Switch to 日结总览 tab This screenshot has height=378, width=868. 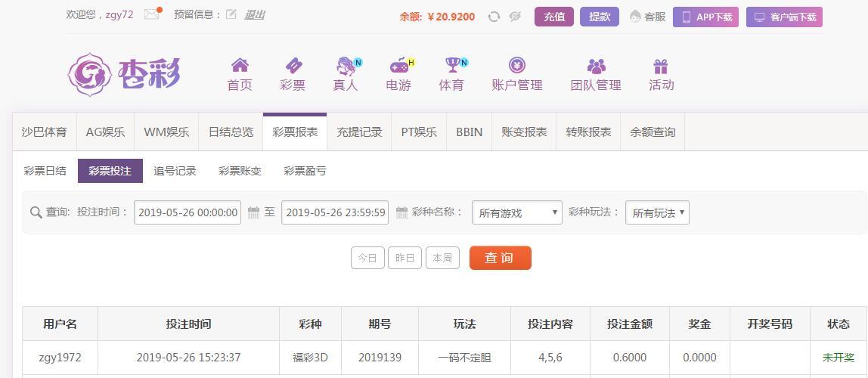click(x=231, y=132)
